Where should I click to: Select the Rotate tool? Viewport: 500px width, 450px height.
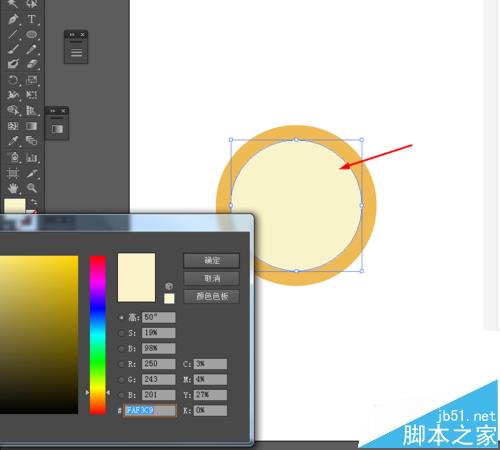pyautogui.click(x=13, y=80)
